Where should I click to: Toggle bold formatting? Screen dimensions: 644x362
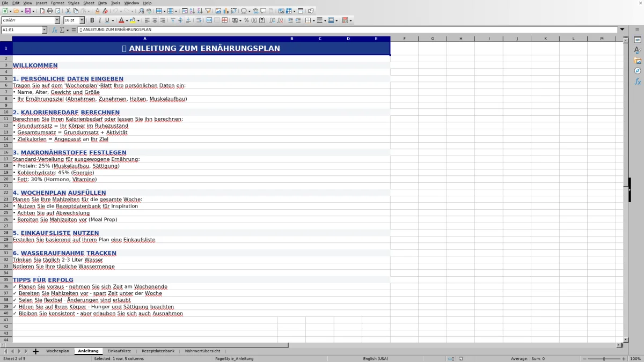click(x=92, y=20)
